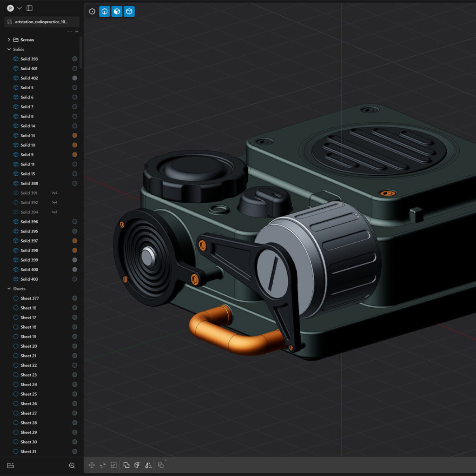Select the Move tool in bottom toolbar

(92, 465)
